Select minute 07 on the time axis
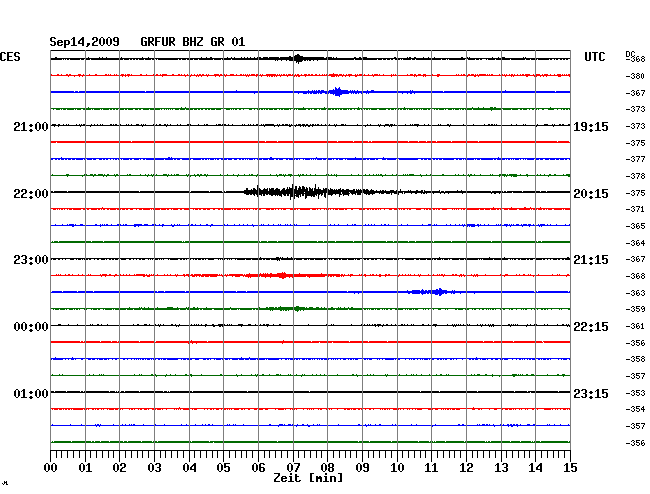650x494 pixels. (293, 467)
